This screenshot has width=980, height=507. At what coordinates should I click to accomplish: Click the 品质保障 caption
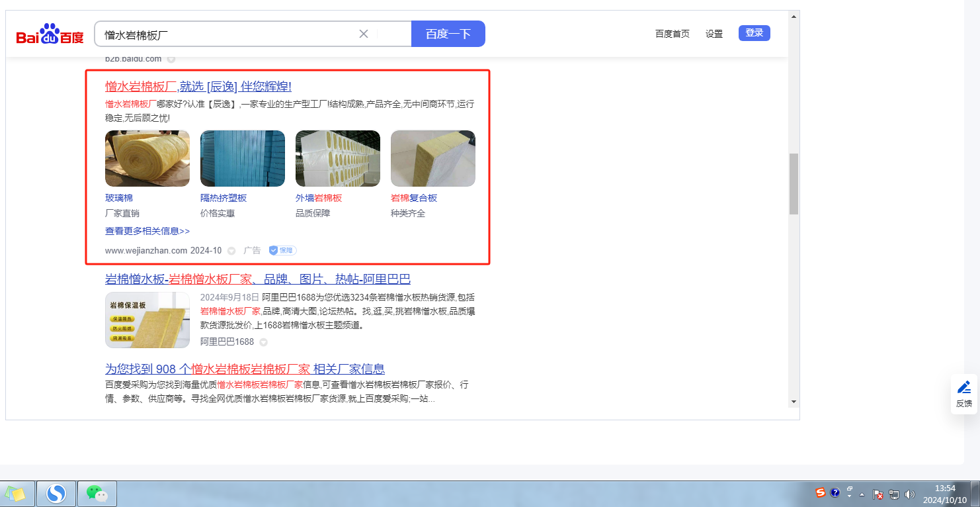(313, 213)
